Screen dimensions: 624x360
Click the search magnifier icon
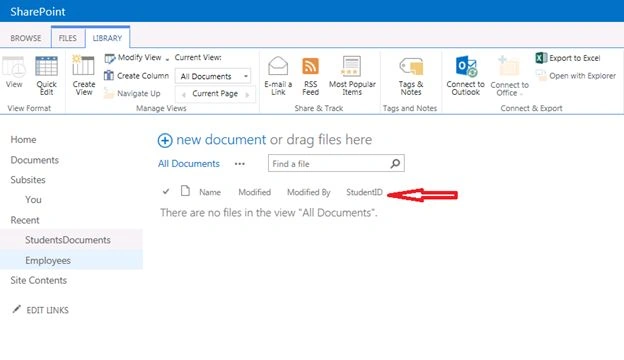click(x=395, y=163)
